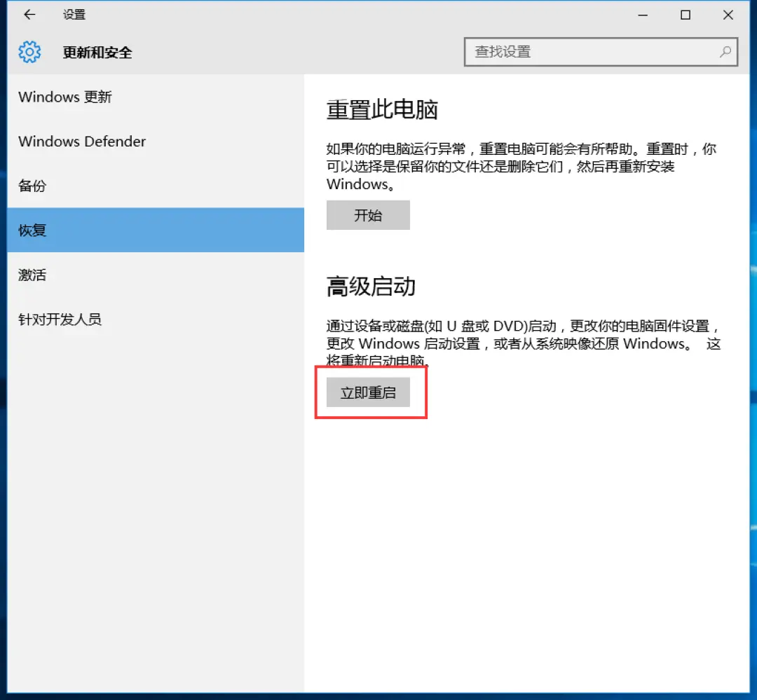Switch to the 备份 settings page
This screenshot has width=757, height=700.
point(32,186)
